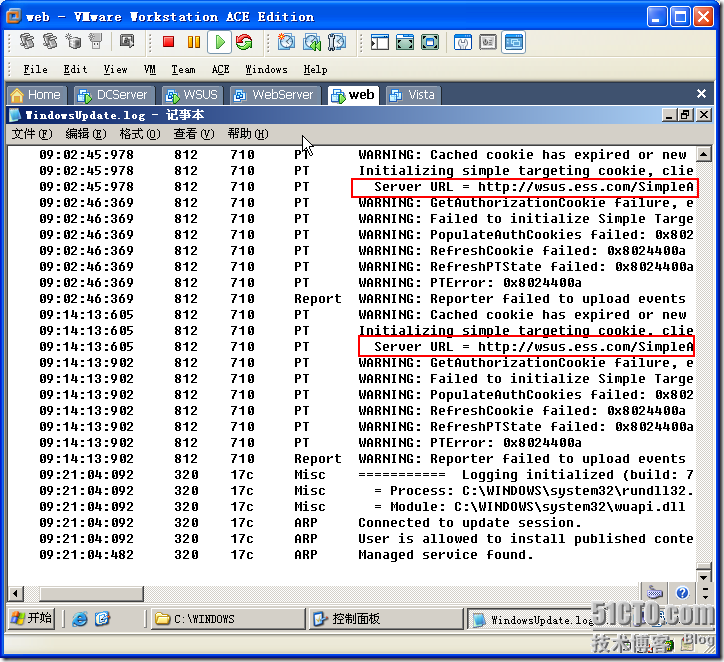The image size is (724, 662).
Task: Revert to snapshot with the clock-arrow icon
Action: 312,42
